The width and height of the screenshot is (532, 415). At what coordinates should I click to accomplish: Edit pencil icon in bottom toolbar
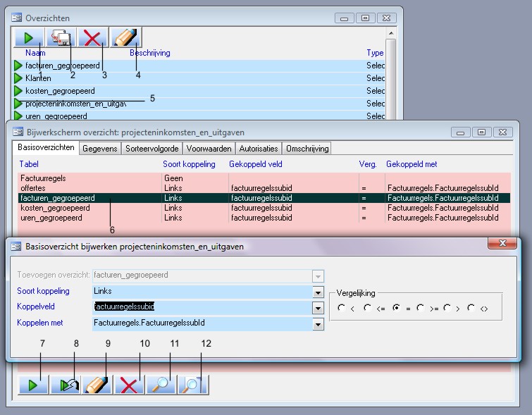(x=97, y=385)
